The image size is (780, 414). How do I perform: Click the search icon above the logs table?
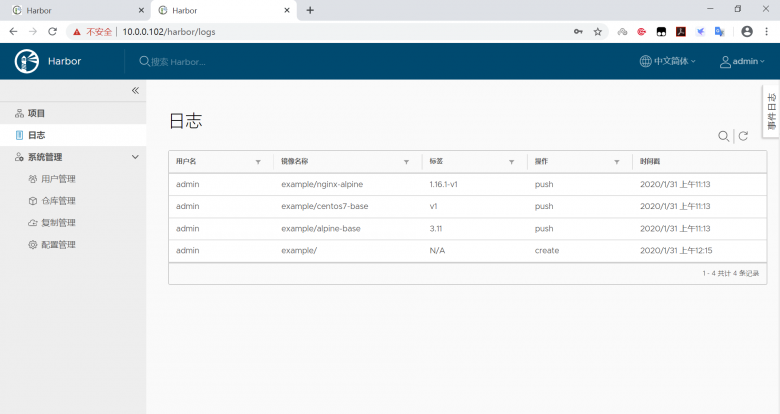point(723,136)
